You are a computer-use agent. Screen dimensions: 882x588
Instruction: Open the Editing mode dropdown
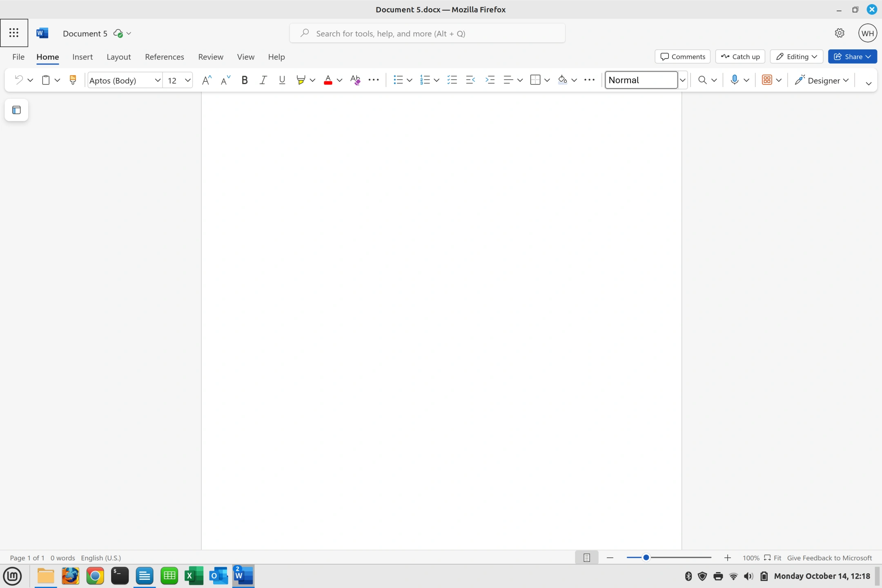tap(796, 56)
